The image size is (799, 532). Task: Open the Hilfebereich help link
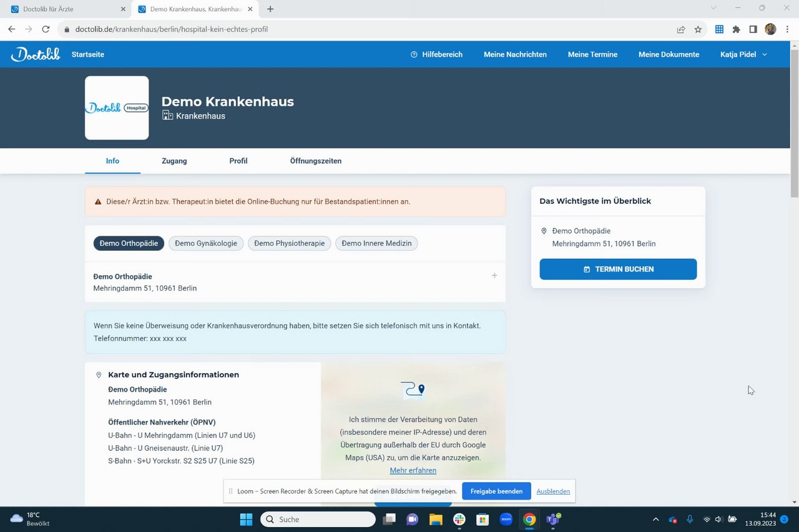tap(436, 54)
